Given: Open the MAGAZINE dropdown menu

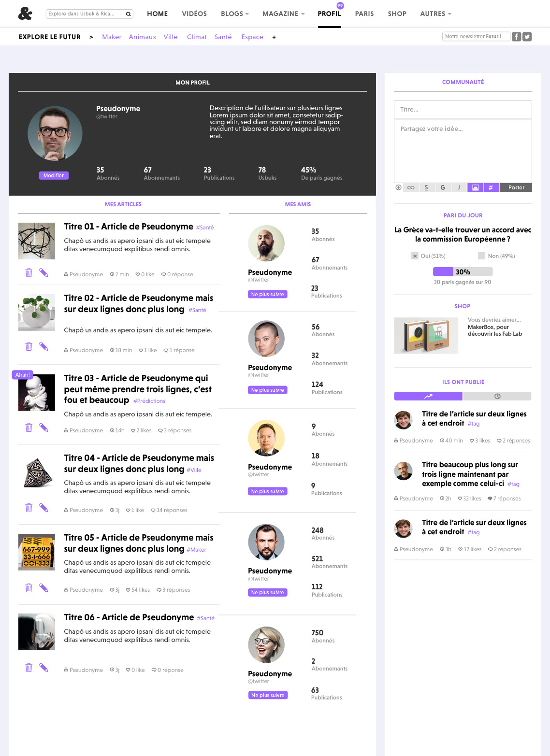Looking at the screenshot, I should point(283,14).
